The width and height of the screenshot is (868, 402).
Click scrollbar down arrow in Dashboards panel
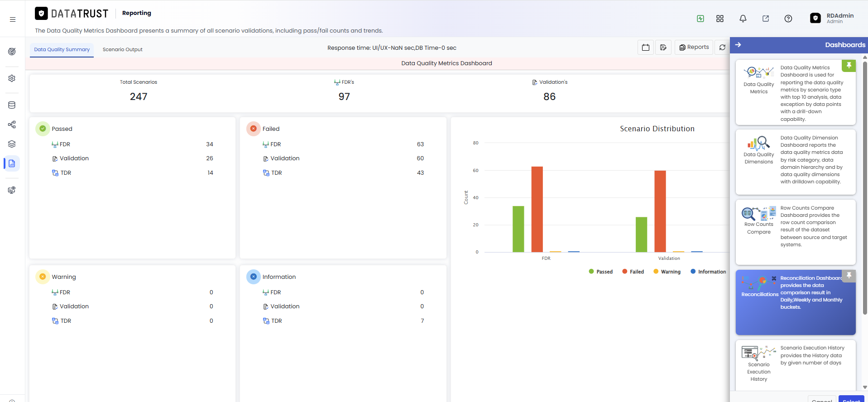[x=865, y=388]
